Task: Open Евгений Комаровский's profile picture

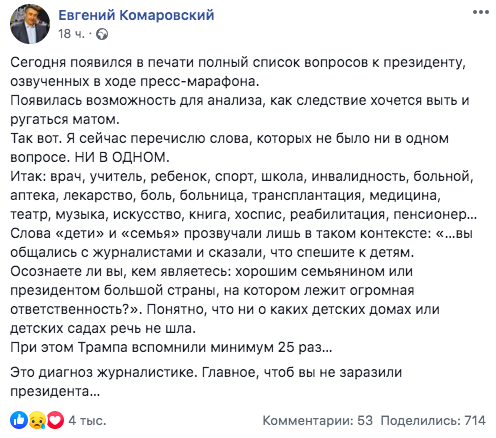Action: [30, 24]
